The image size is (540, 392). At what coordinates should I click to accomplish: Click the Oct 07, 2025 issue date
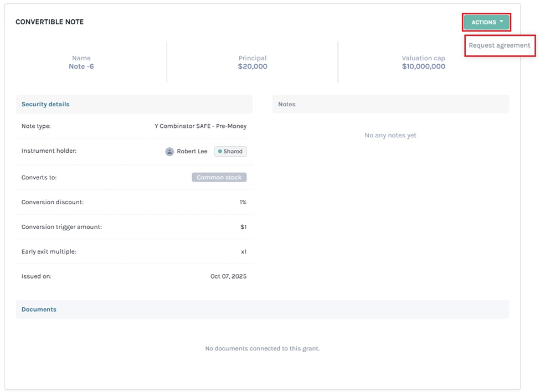228,276
